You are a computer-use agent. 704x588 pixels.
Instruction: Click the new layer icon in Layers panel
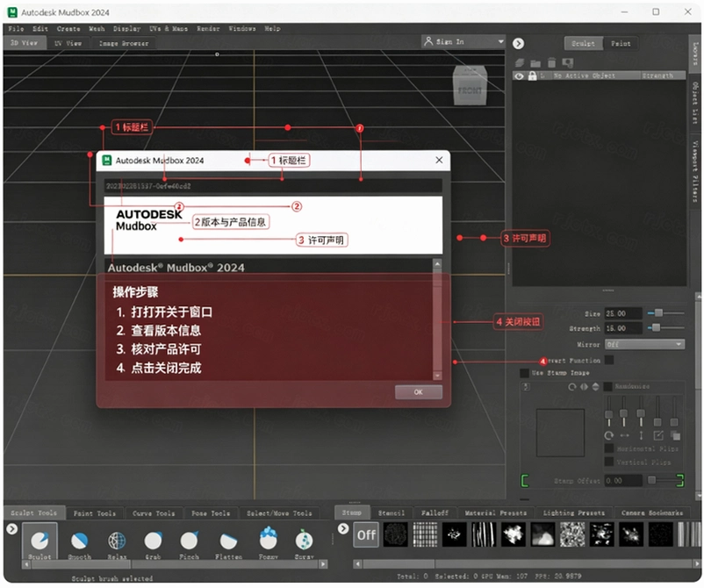520,63
